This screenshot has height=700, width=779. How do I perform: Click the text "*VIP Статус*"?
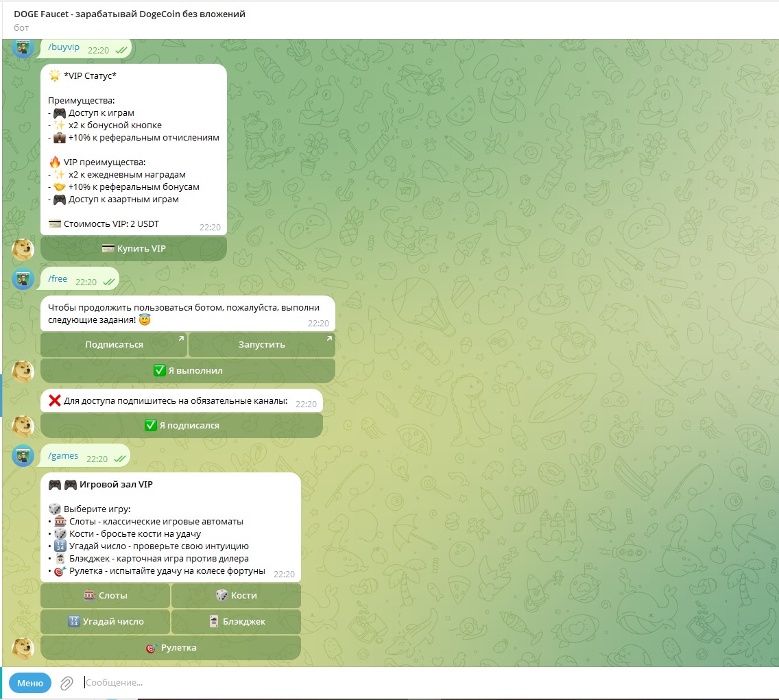coord(90,75)
